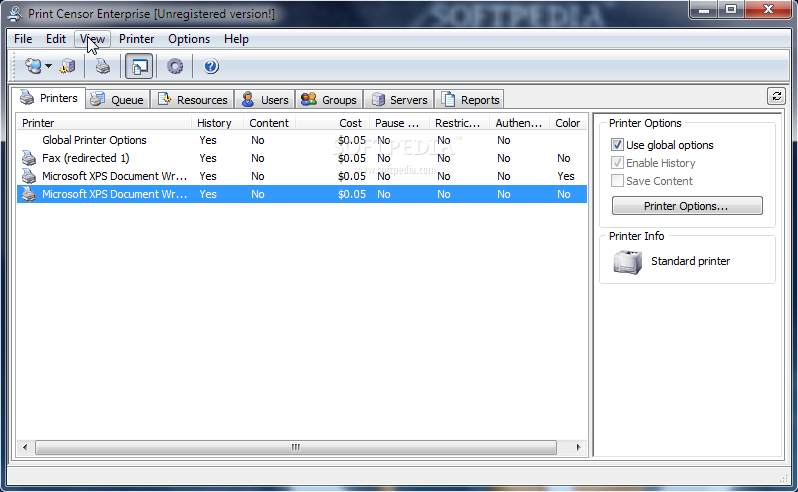This screenshot has height=492, width=798.
Task: Click the highlighted Microsoft XPS Document Writer row
Action: [x=302, y=194]
